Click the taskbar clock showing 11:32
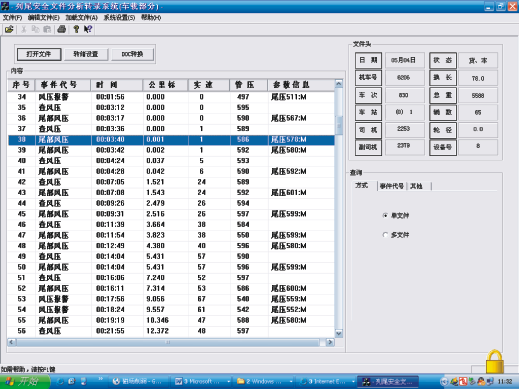 tap(505, 382)
